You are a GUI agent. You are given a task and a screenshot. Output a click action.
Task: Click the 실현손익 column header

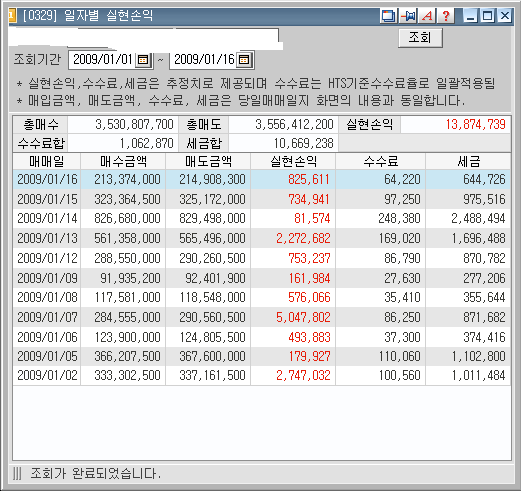coord(293,161)
